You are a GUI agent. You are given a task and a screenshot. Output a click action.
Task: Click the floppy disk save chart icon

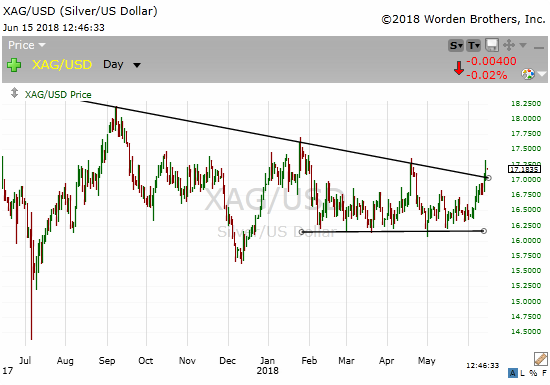(492, 45)
